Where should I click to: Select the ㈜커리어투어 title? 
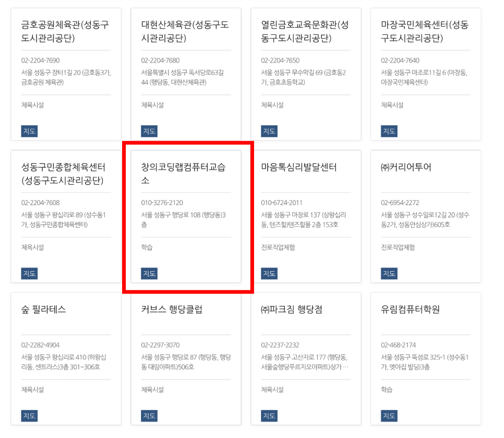click(406, 167)
